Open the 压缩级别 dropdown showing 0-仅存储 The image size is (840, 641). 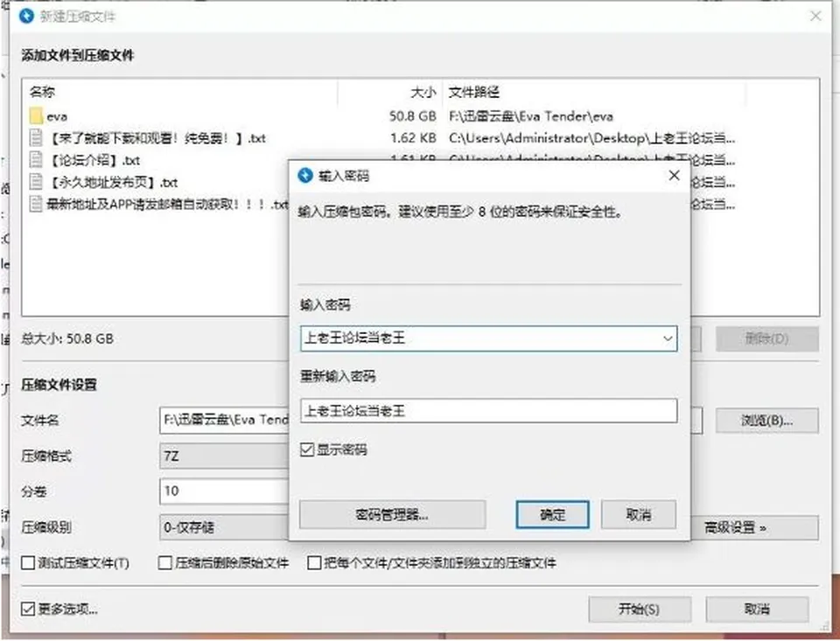[224, 527]
